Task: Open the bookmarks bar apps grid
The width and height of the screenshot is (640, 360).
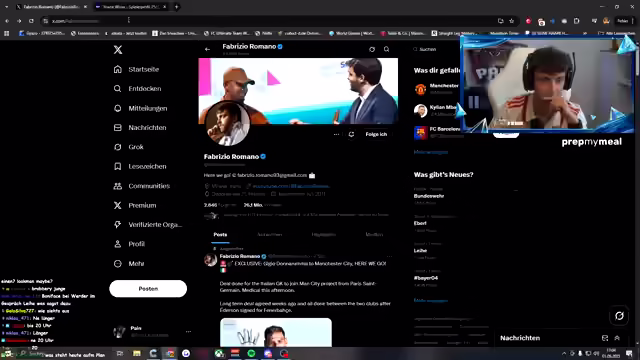Action: (7, 33)
